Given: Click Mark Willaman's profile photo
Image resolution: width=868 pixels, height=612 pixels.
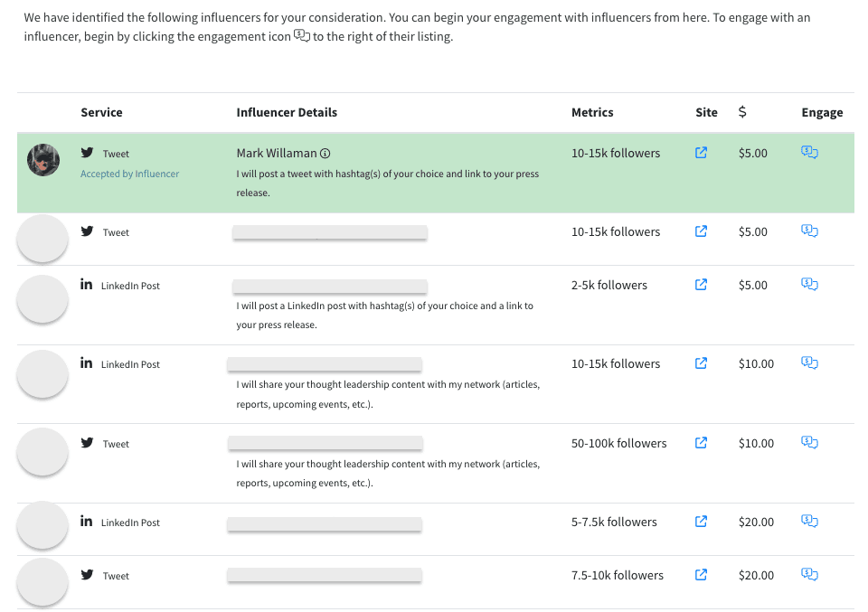Looking at the screenshot, I should pyautogui.click(x=43, y=160).
